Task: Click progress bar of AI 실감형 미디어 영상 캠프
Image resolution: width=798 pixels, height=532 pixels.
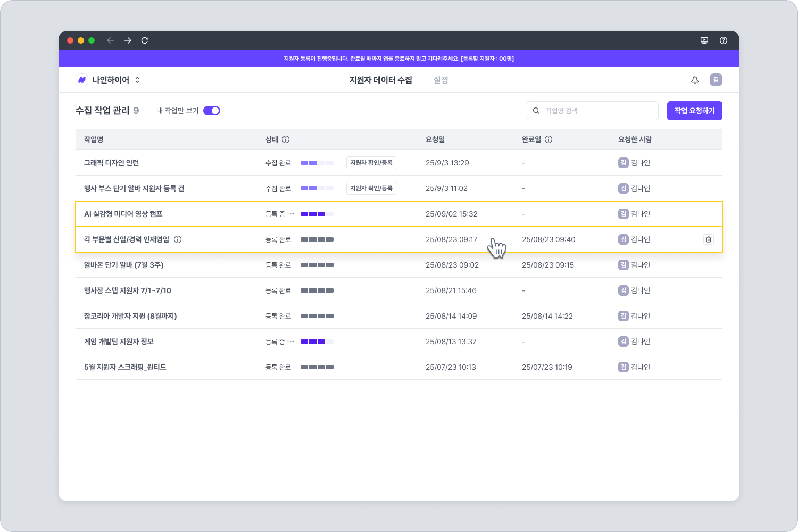Action: click(x=317, y=214)
